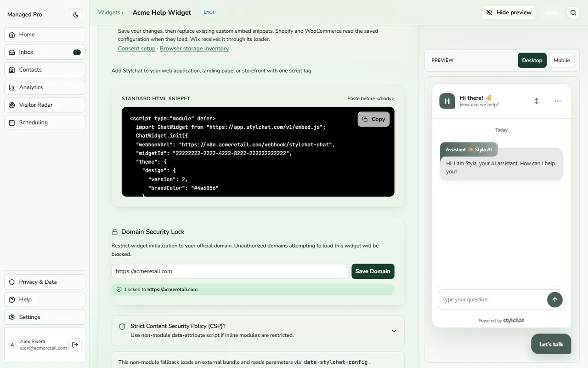Copy the standard HTML snippet
This screenshot has width=588, height=368.
tap(373, 119)
